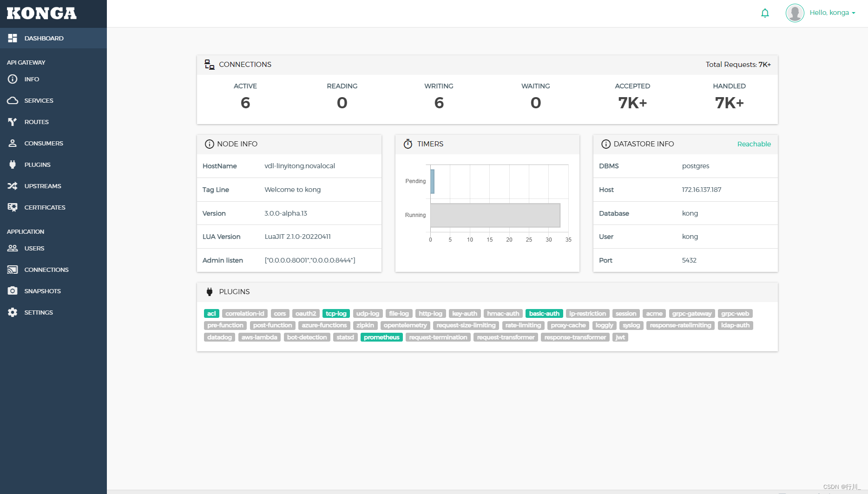Open the Connections menu item
Image resolution: width=868 pixels, height=494 pixels.
46,270
